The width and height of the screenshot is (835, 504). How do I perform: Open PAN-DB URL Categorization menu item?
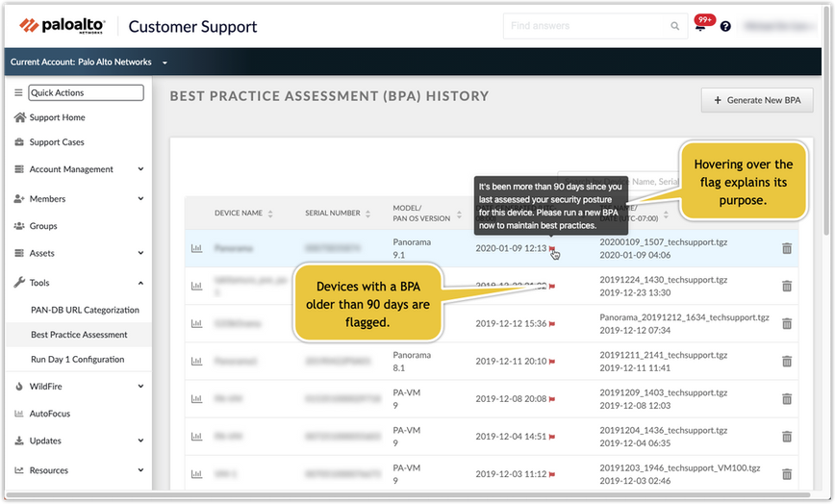tap(85, 310)
